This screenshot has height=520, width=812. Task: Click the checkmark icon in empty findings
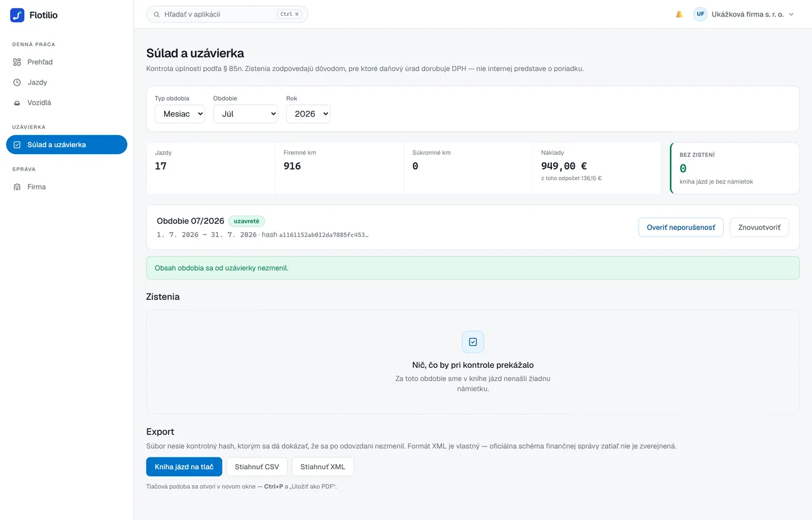473,342
